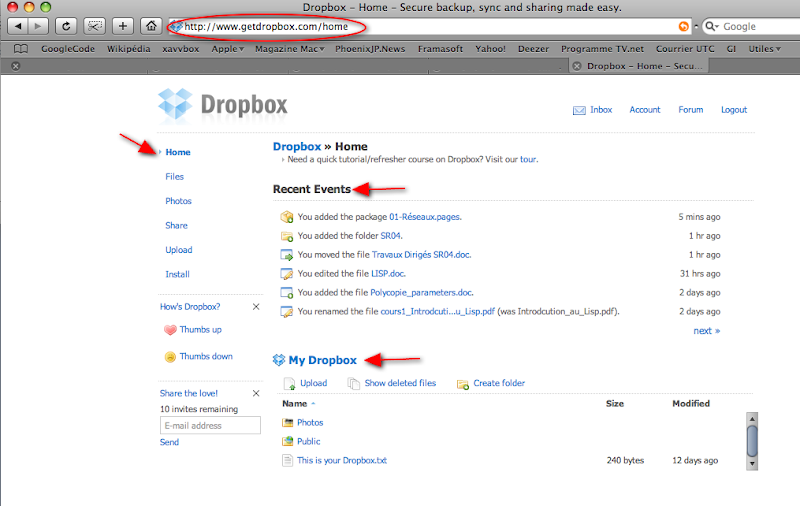Open the Forum link
Image resolution: width=800 pixels, height=506 pixels.
(x=691, y=110)
